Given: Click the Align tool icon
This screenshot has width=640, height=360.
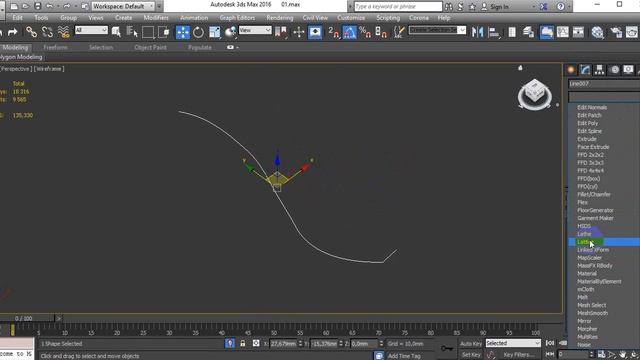Looking at the screenshot, I should click(x=494, y=32).
